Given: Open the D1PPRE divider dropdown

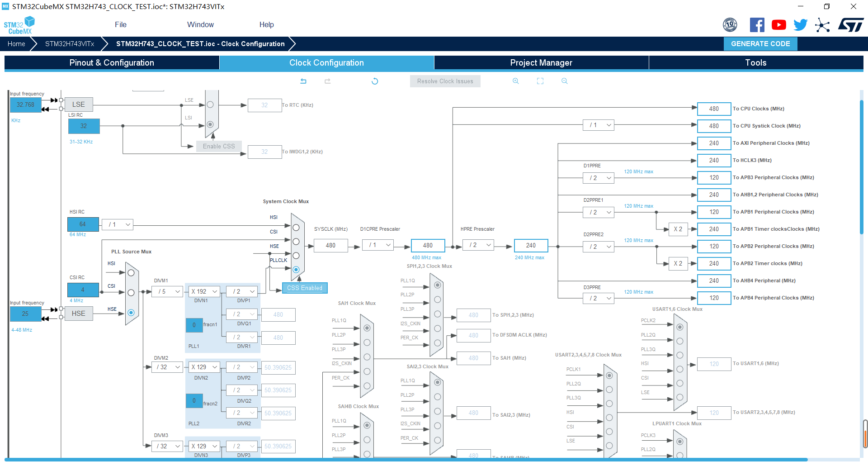Looking at the screenshot, I should point(599,178).
